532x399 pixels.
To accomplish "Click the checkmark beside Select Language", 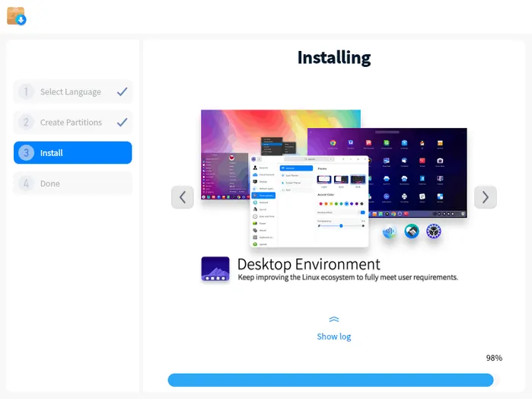I will click(x=122, y=91).
